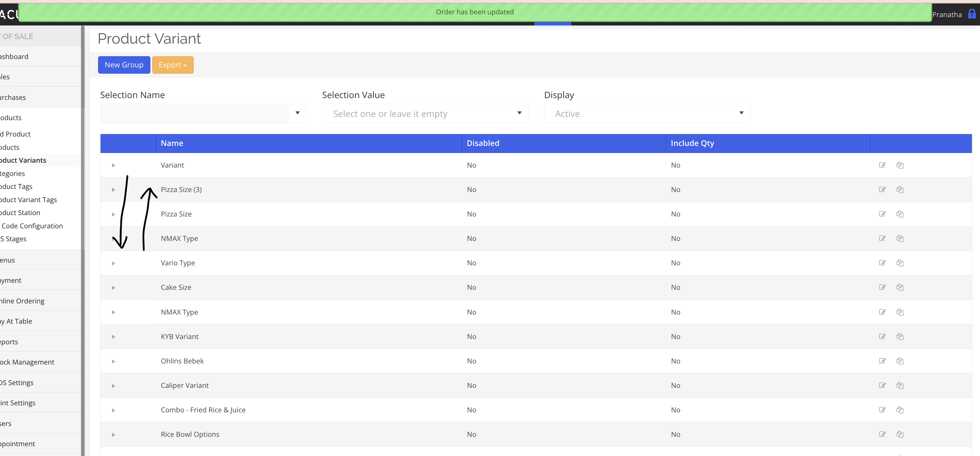Duplicate the Vario Type variant group
The height and width of the screenshot is (456, 980).
900,263
